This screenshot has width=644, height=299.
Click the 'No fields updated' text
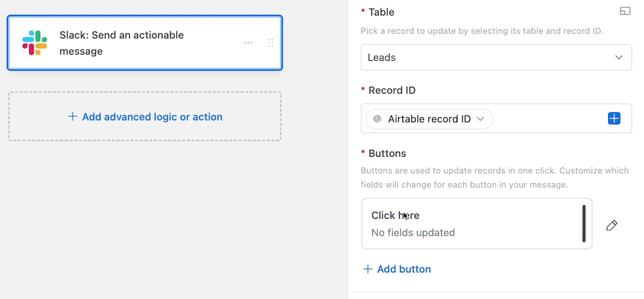(x=413, y=232)
